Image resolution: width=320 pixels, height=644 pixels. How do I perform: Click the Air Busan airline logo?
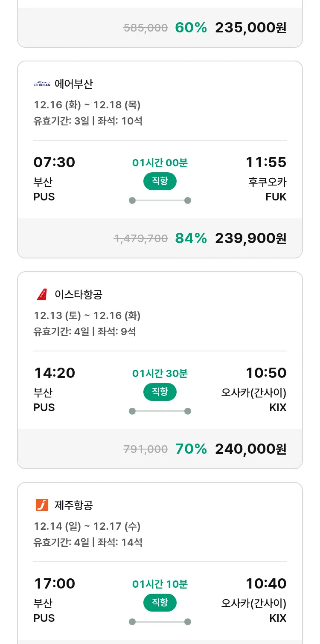42,84
